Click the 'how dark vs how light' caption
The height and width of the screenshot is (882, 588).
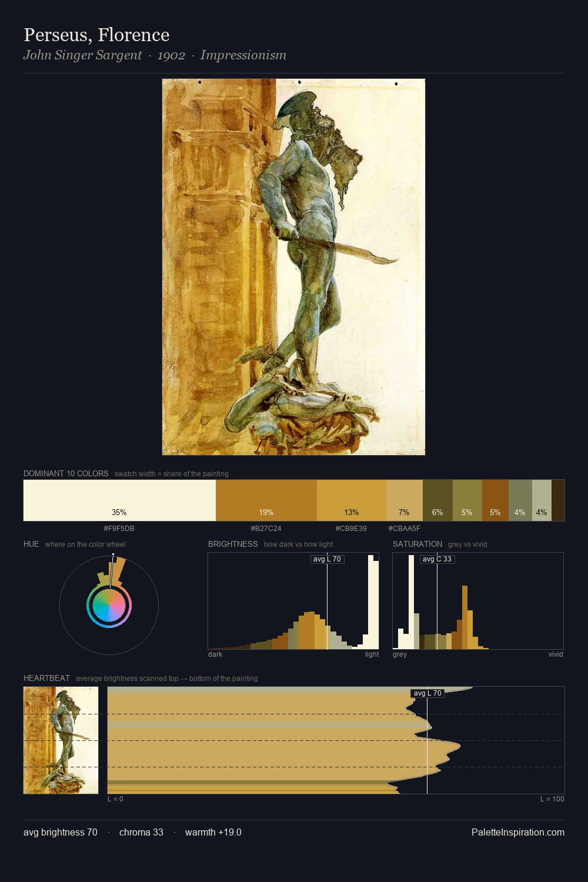tap(299, 544)
